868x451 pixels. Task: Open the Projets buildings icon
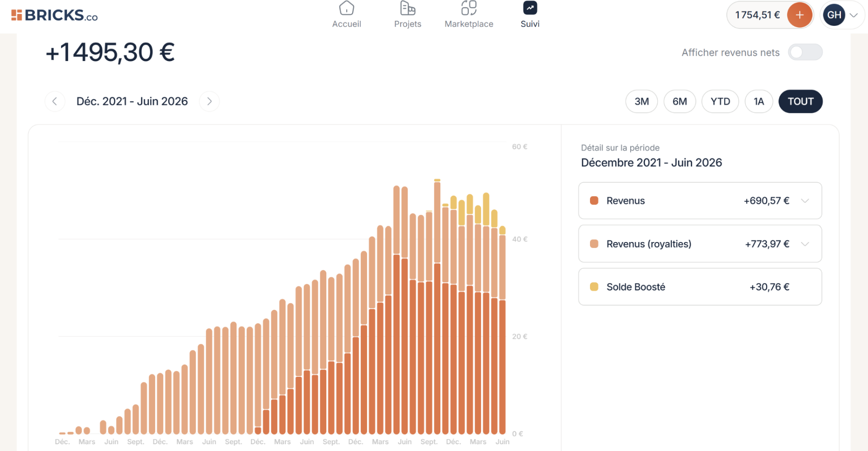pos(407,8)
